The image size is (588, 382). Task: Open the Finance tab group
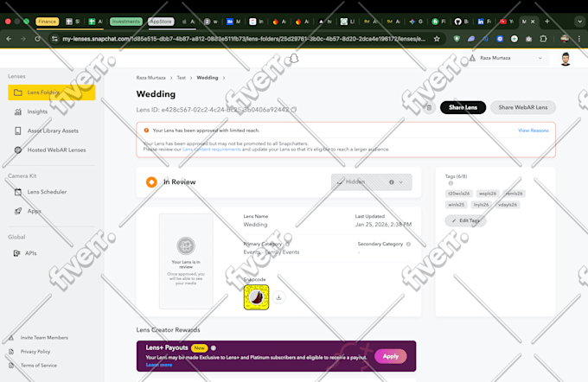(x=48, y=22)
